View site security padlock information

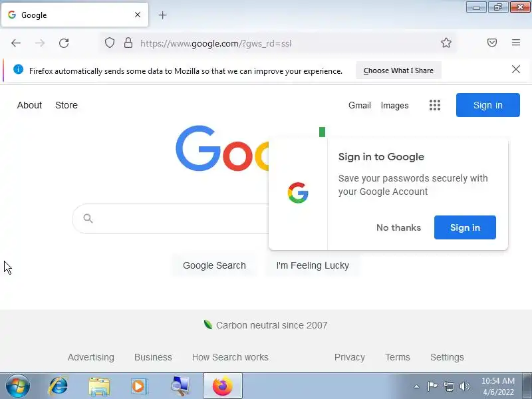point(128,43)
